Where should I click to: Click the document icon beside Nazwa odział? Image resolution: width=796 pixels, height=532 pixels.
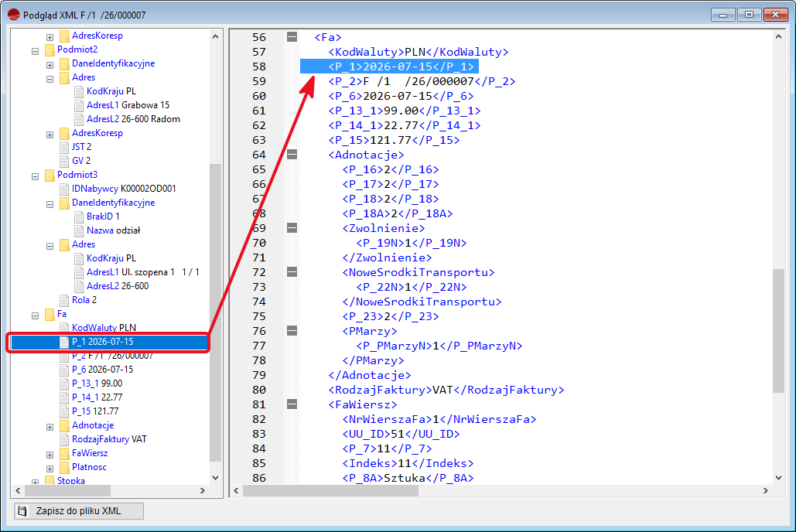coord(79,230)
